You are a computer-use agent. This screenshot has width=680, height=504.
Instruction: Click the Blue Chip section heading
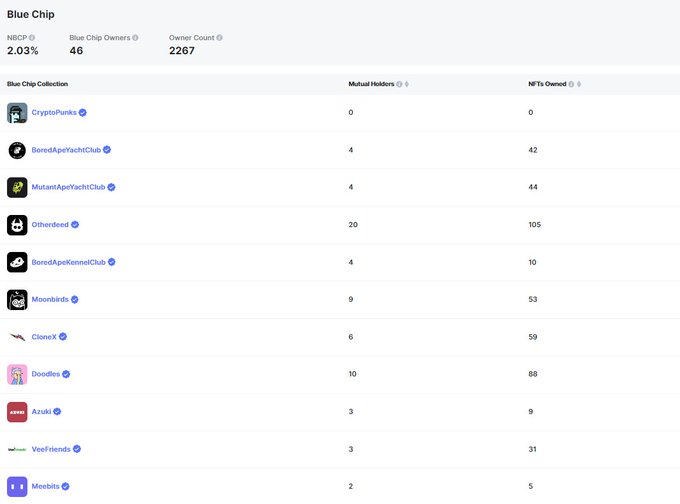click(x=31, y=14)
